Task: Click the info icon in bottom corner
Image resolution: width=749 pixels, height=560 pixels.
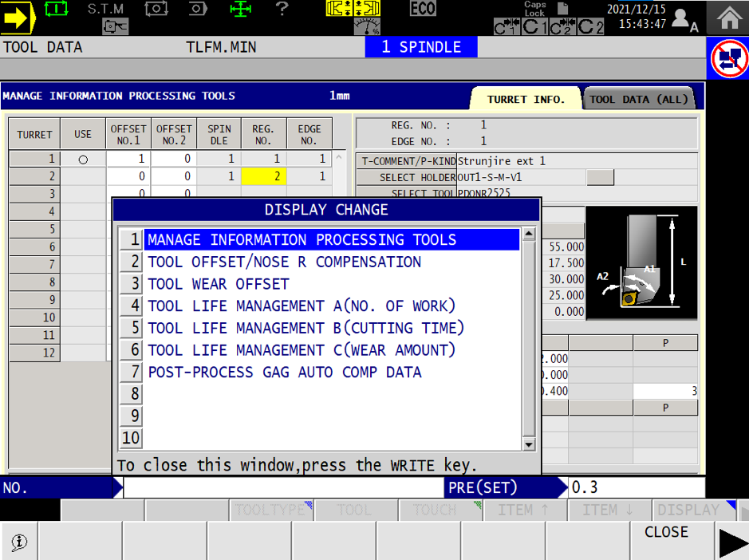Action: (x=18, y=541)
